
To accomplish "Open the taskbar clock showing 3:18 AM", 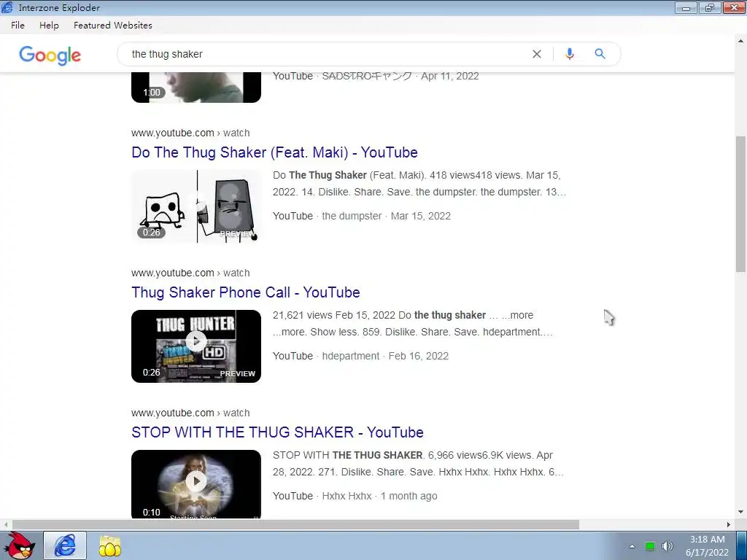I will click(707, 545).
